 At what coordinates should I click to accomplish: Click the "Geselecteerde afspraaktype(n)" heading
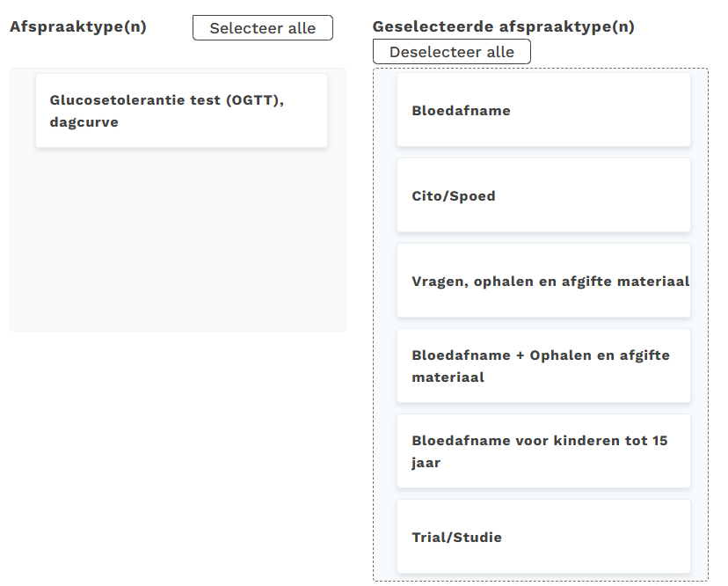503,26
